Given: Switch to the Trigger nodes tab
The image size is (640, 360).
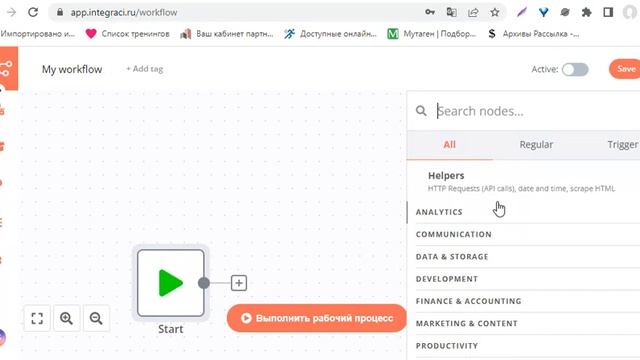Looking at the screenshot, I should (622, 144).
